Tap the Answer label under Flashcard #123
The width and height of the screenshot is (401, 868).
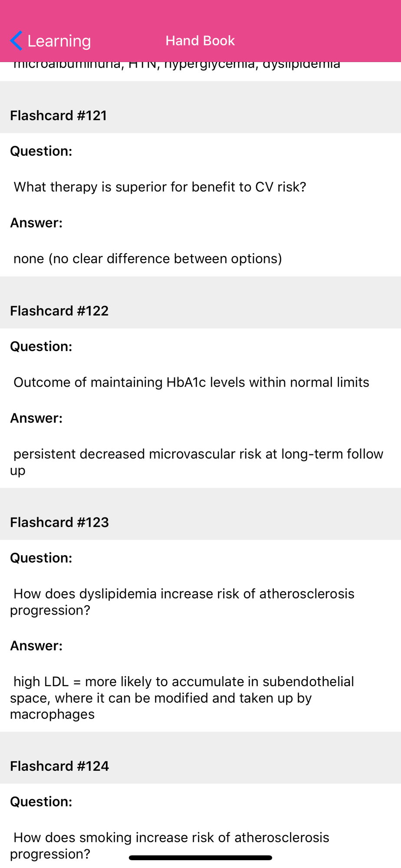36,646
